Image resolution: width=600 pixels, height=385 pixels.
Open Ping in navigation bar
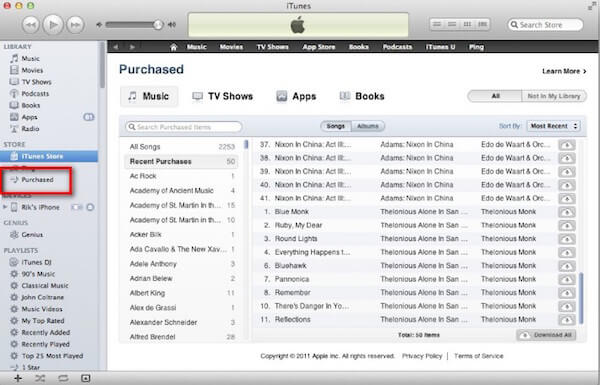coord(476,47)
